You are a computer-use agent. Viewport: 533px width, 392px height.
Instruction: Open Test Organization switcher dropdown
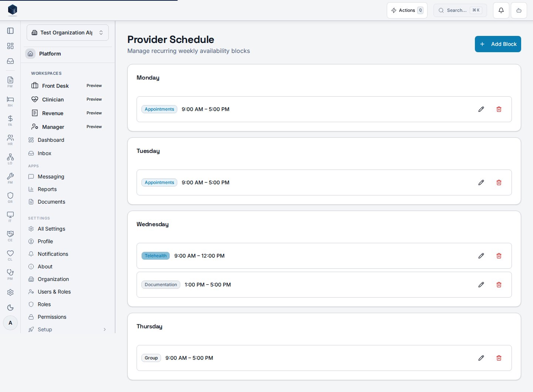coord(68,33)
